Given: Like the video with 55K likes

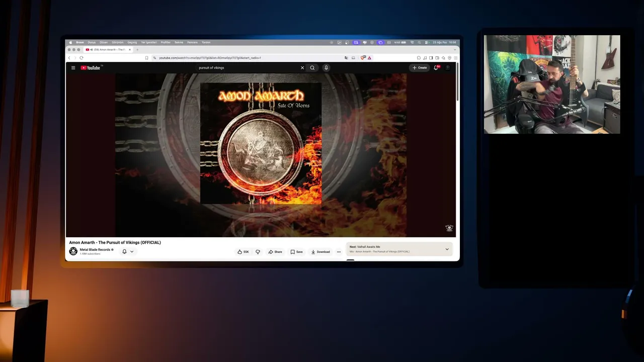Looking at the screenshot, I should [x=243, y=252].
